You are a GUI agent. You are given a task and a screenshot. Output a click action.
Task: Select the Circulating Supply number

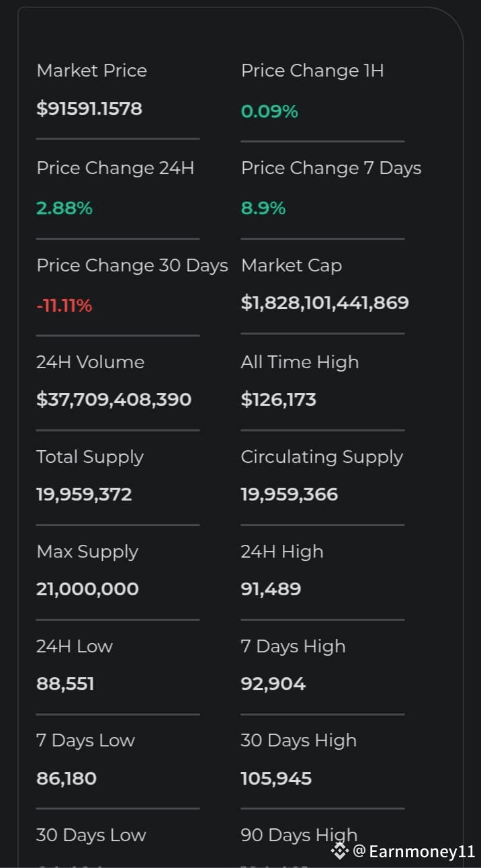coord(290,494)
